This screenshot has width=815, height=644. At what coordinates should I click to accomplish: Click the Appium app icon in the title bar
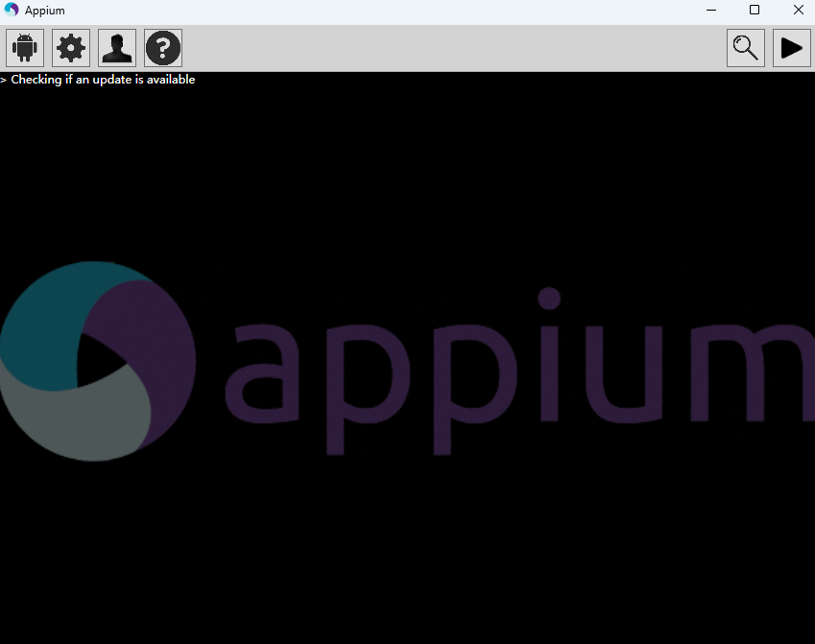coord(12,11)
